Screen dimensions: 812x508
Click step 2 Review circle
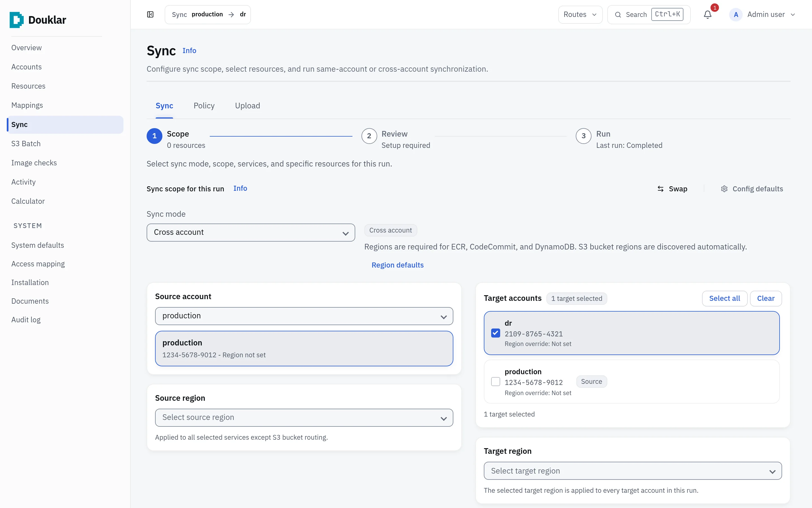(369, 136)
